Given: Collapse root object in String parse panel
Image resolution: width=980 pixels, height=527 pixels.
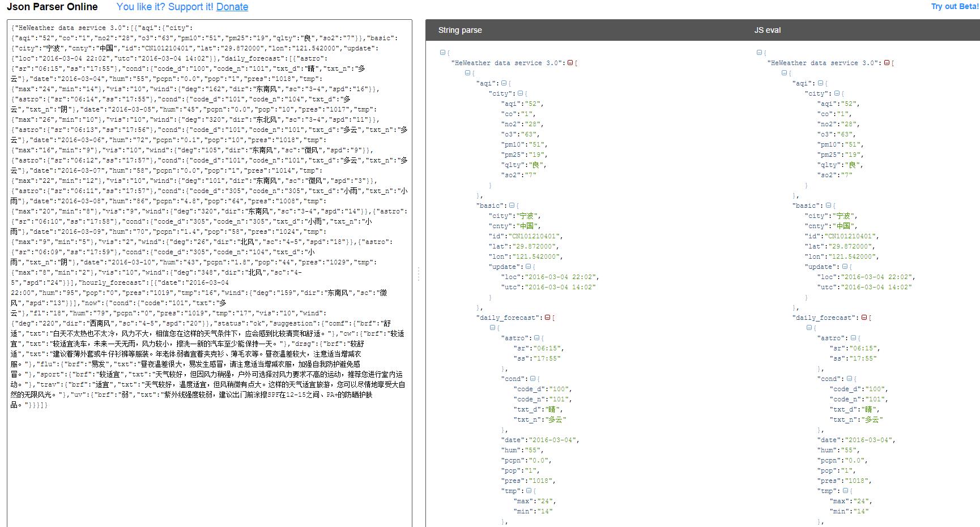Looking at the screenshot, I should [442, 53].
